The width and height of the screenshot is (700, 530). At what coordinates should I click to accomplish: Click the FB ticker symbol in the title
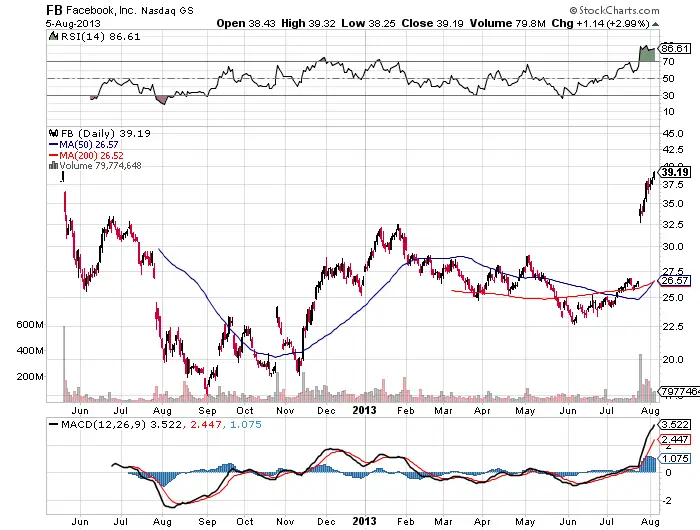54,10
